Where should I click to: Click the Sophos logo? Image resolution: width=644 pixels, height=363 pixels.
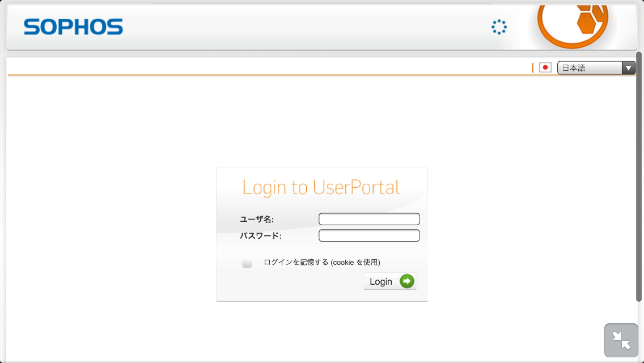tap(73, 27)
